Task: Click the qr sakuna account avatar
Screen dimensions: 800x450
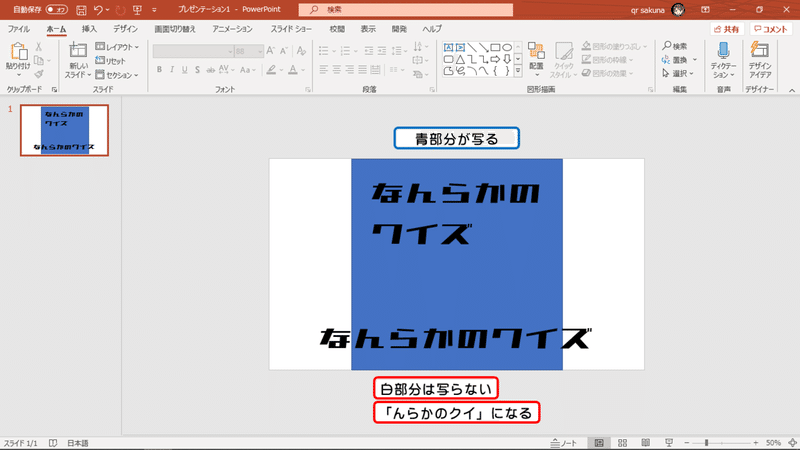Action: (678, 10)
